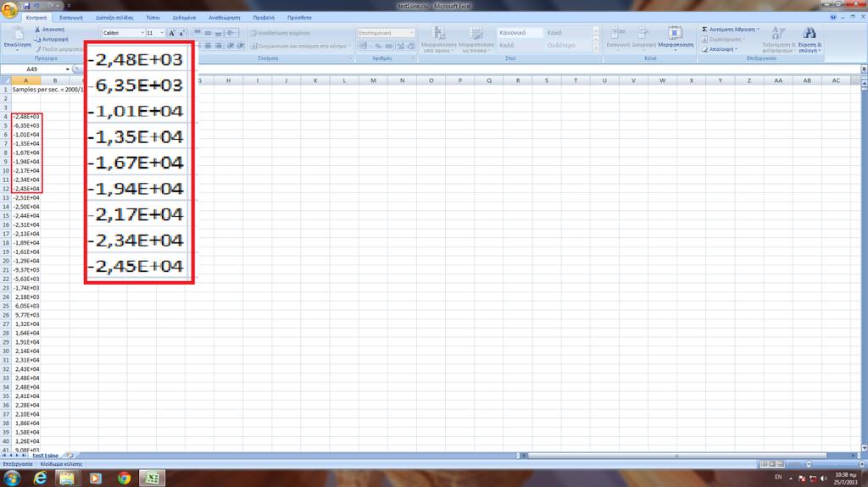The width and height of the screenshot is (868, 487).
Task: Open Format as Table (Μορφοποίηση ως πίνακα)
Action: [476, 40]
